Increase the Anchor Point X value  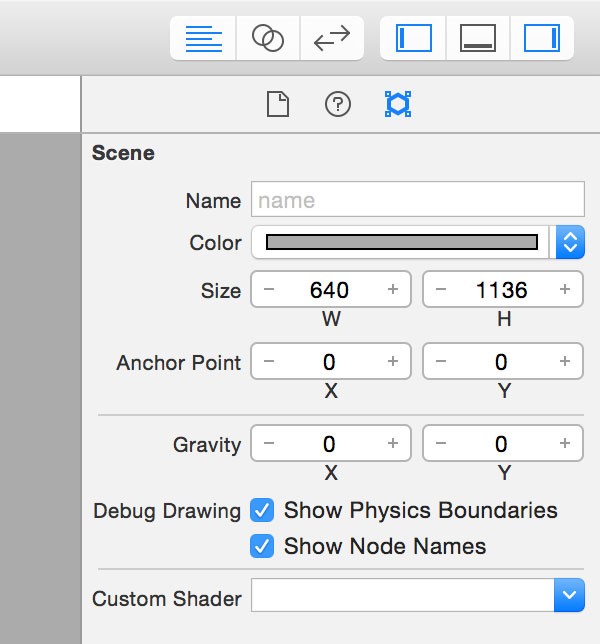(x=393, y=361)
